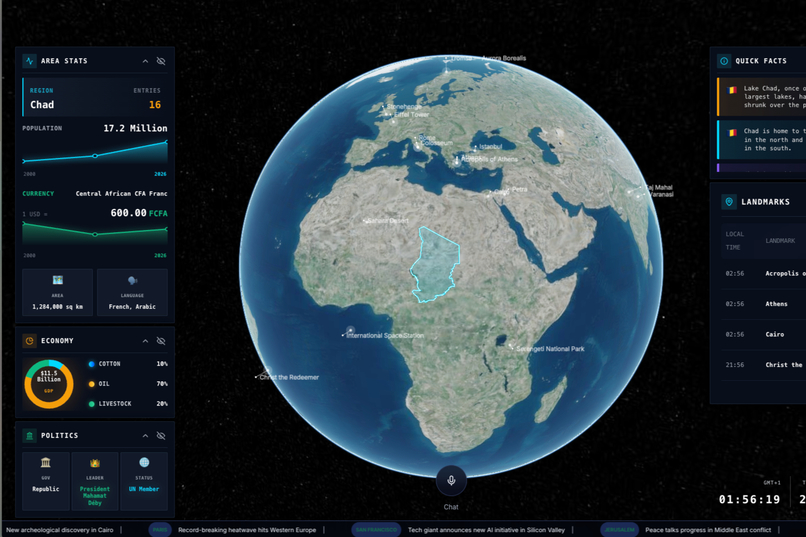Click the JERUSALEM news ticker tag
The height and width of the screenshot is (537, 806).
[x=619, y=530]
